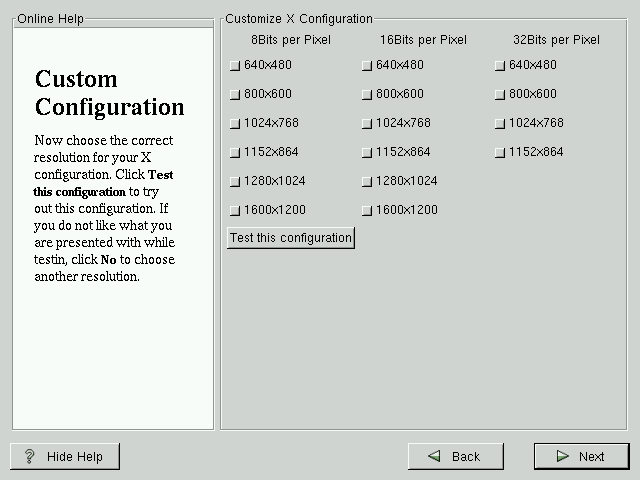Select 640x480 at 8 bits per pixel

[235, 66]
